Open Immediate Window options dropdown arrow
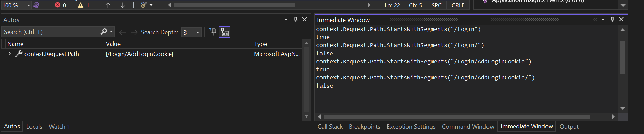The width and height of the screenshot is (644, 134). pyautogui.click(x=603, y=20)
